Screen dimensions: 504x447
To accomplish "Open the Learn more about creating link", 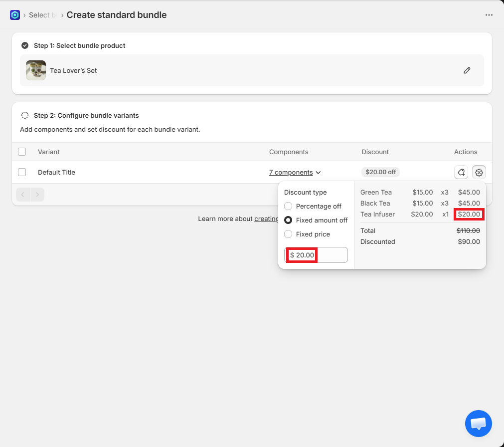I will pos(266,219).
